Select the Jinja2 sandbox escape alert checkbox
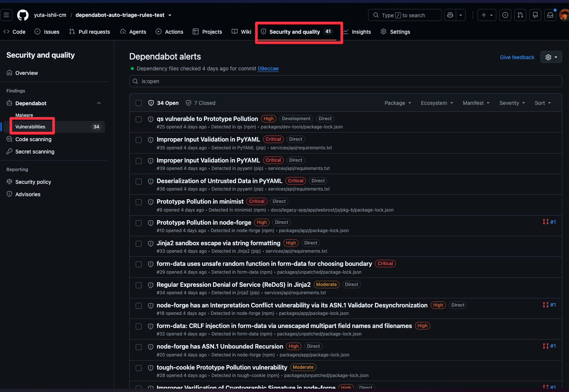 point(139,244)
